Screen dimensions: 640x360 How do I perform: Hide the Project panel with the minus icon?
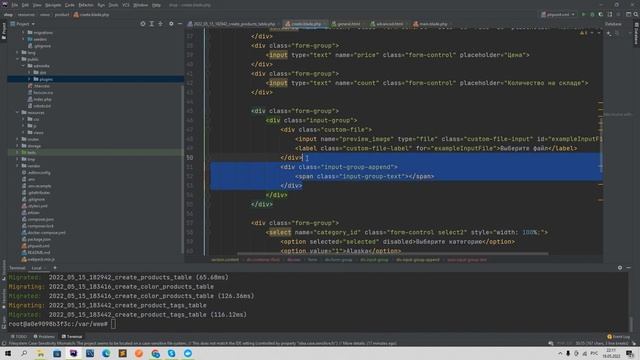[x=180, y=24]
